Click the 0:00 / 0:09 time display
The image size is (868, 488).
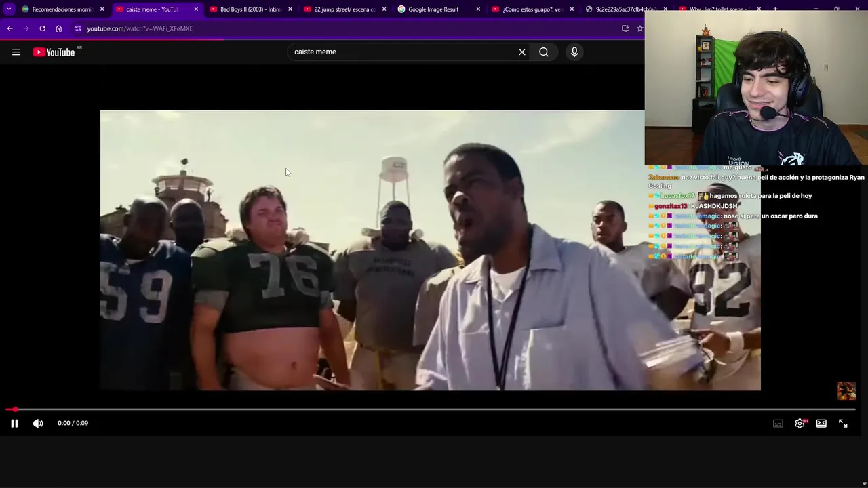pos(73,423)
